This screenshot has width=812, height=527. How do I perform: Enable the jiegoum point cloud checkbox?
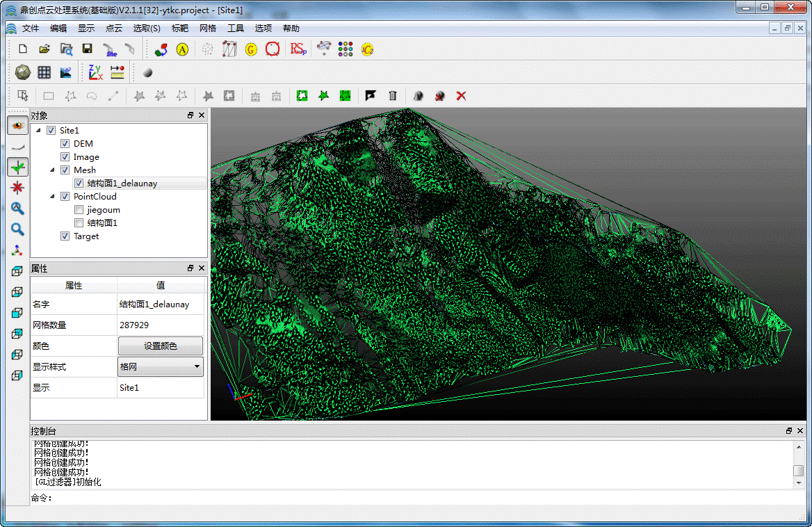pos(79,210)
